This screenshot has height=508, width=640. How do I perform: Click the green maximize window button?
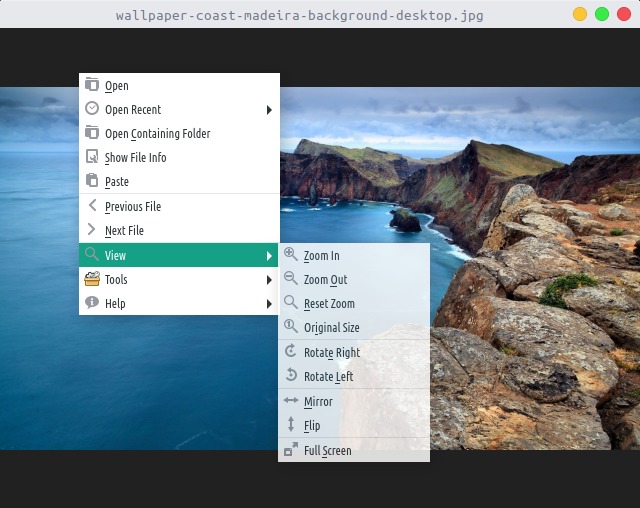point(602,14)
